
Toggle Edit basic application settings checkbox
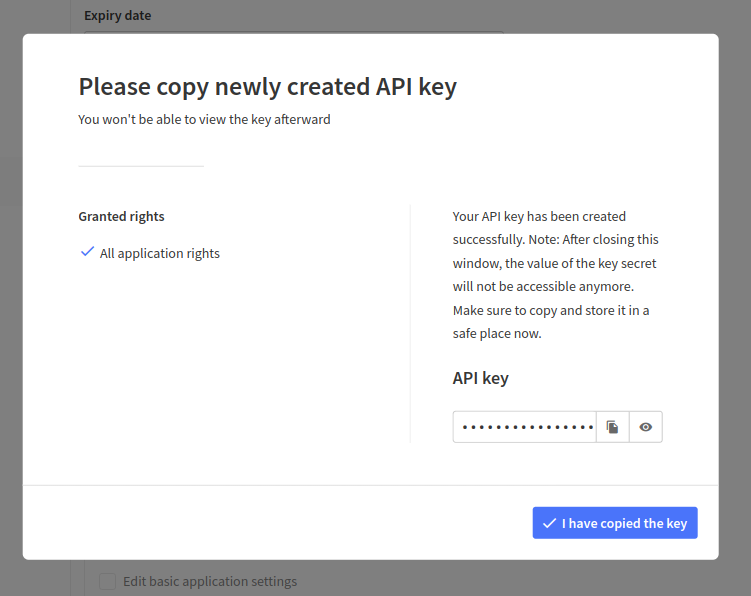tap(107, 581)
